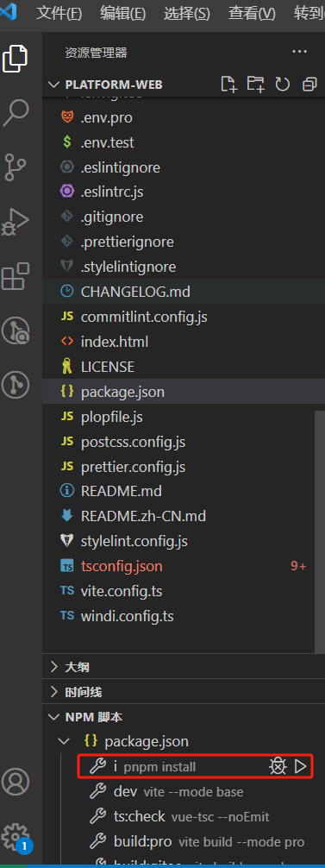325x868 pixels.
Task: Open the LICENSE file
Action: [184, 367]
